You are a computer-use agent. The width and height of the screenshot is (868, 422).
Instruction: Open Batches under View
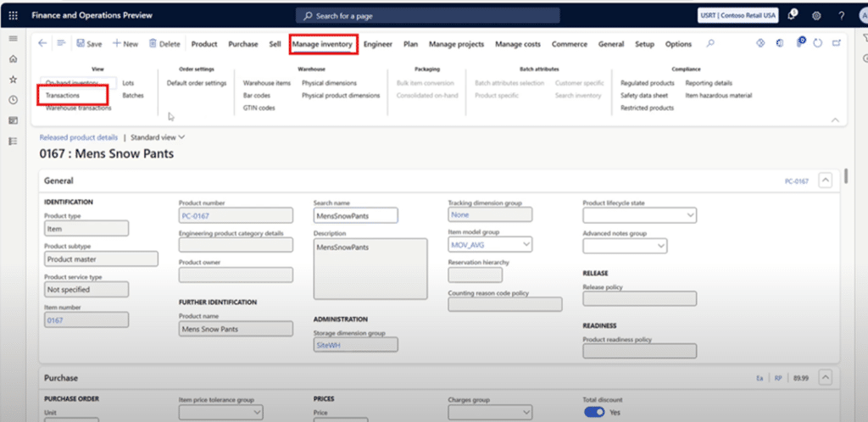133,96
